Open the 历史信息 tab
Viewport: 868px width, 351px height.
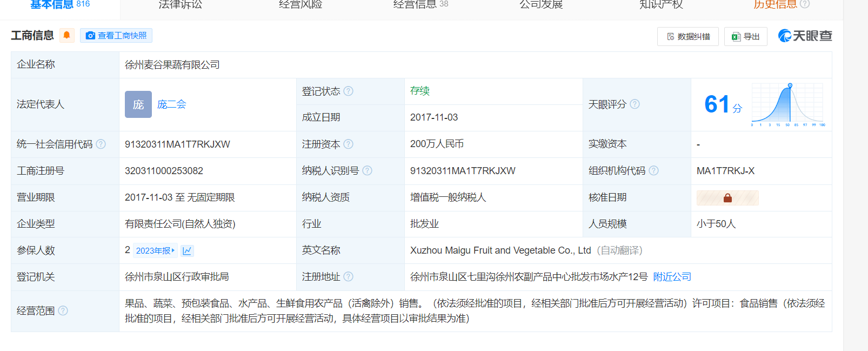pos(775,4)
